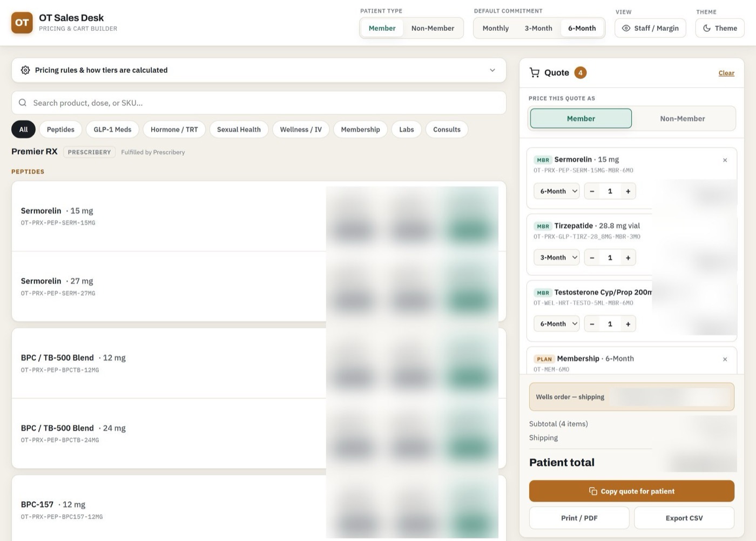Toggle the Theme moon button
This screenshot has height=541, width=756.
(x=720, y=28)
